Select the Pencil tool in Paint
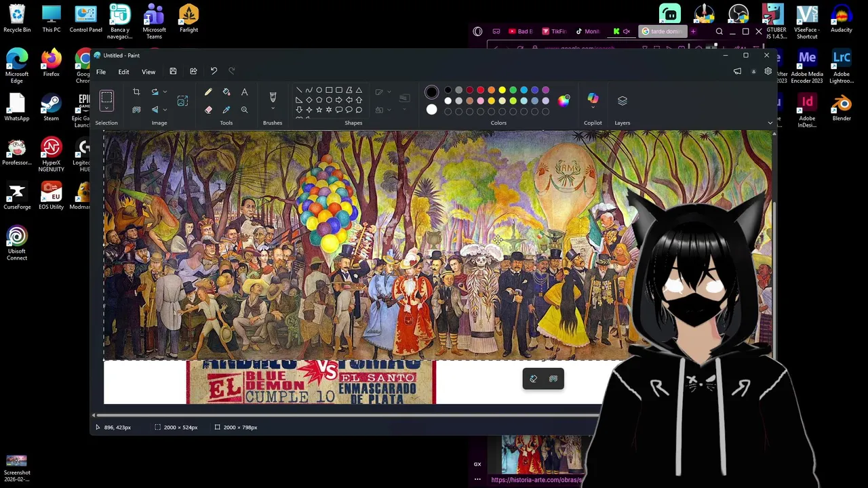 point(208,92)
